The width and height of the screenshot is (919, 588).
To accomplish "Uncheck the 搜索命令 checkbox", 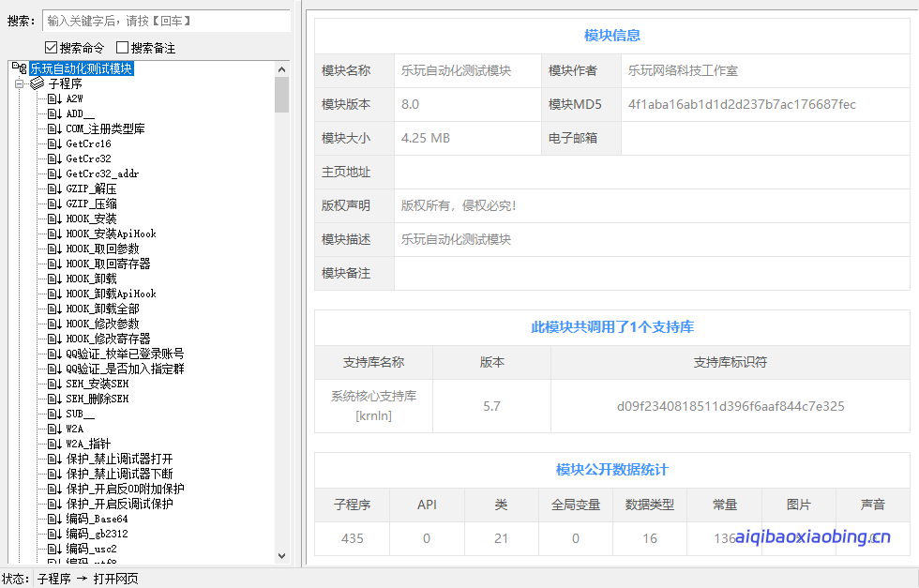I will 52,48.
